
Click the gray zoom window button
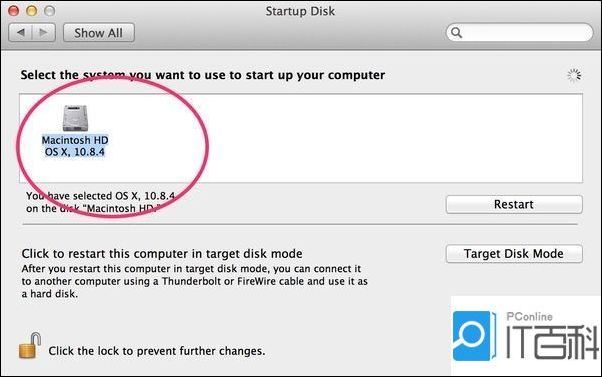click(x=50, y=11)
